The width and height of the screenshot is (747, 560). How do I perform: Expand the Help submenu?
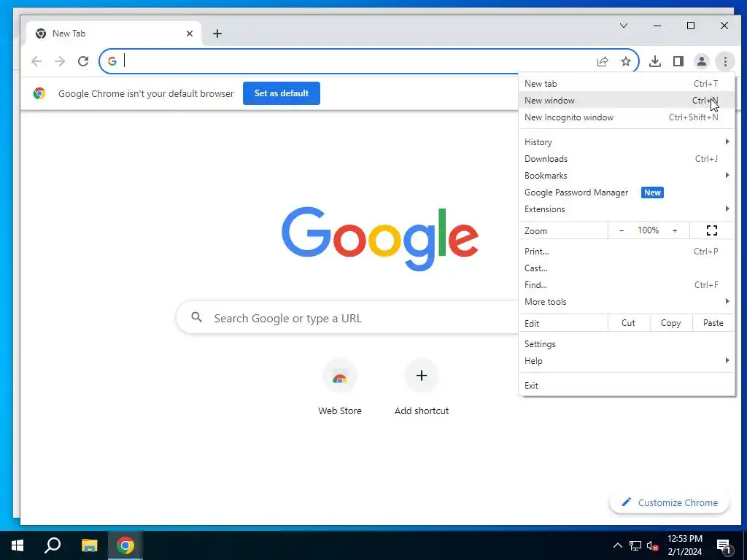tap(627, 360)
